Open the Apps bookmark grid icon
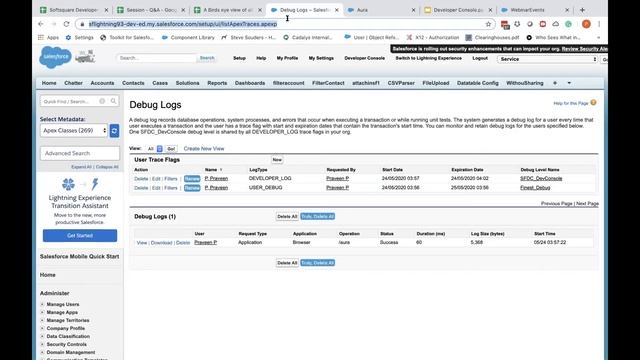The image size is (640, 360). (x=41, y=38)
